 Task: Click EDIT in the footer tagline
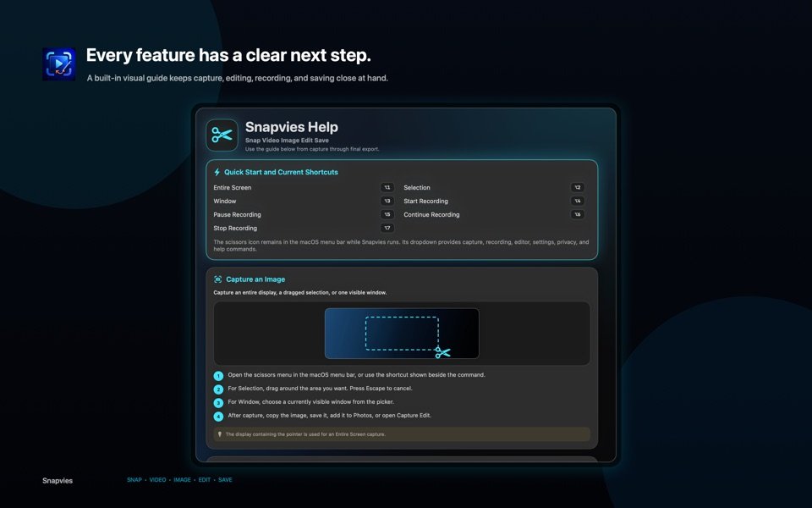point(205,480)
